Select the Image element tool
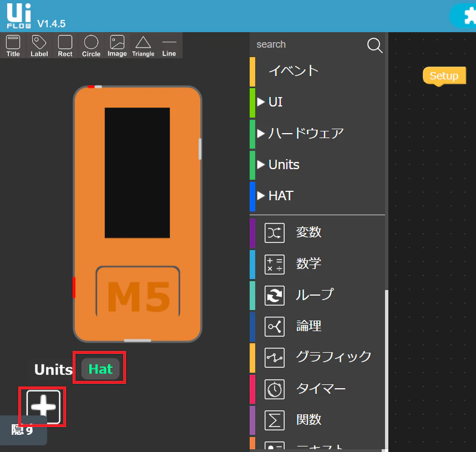 [x=117, y=46]
